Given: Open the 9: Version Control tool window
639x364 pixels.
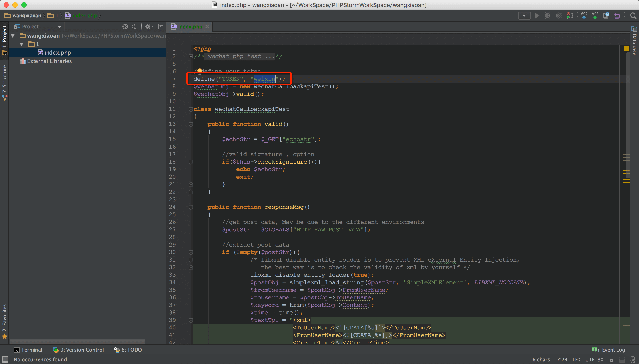Looking at the screenshot, I should 78,350.
